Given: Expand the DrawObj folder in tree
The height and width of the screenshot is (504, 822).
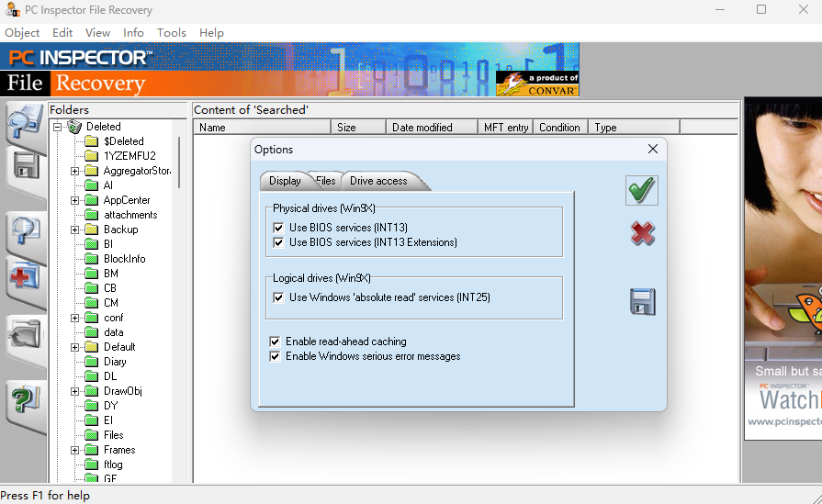Looking at the screenshot, I should (x=75, y=391).
